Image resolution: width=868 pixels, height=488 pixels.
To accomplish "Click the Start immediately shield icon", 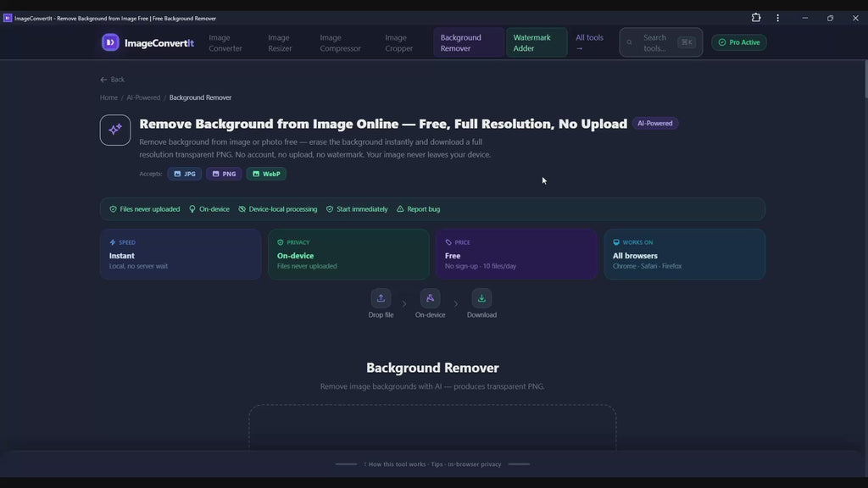I will click(330, 209).
